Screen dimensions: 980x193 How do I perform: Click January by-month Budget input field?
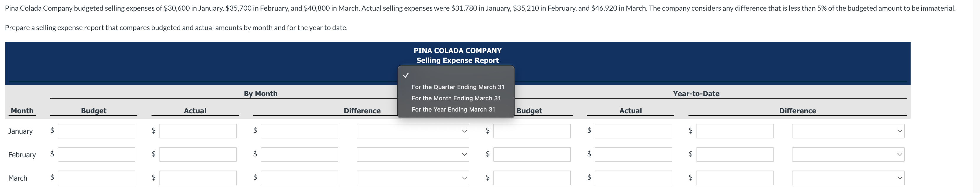[96, 131]
